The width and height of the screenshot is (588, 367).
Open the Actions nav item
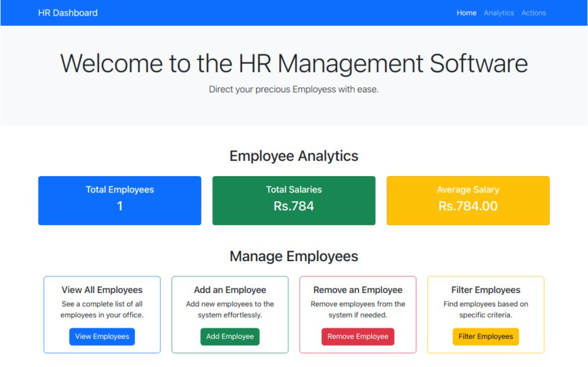534,13
